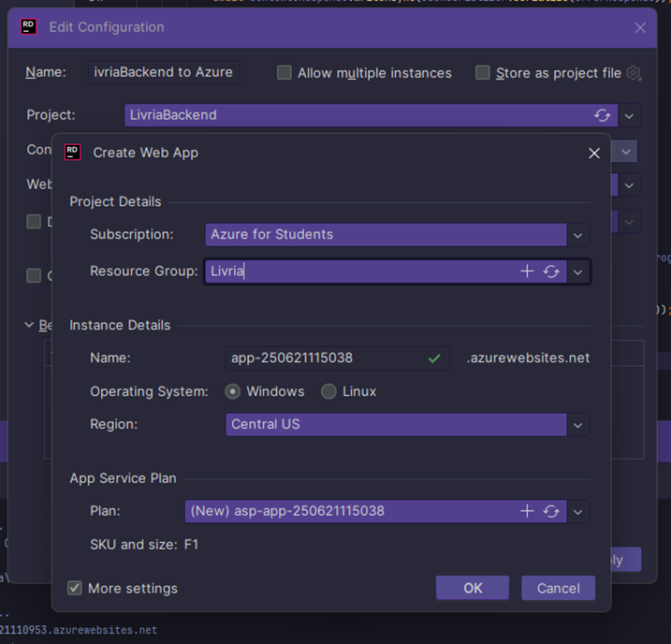Select the Linux operating system radio button
This screenshot has width=671, height=644.
pos(328,391)
